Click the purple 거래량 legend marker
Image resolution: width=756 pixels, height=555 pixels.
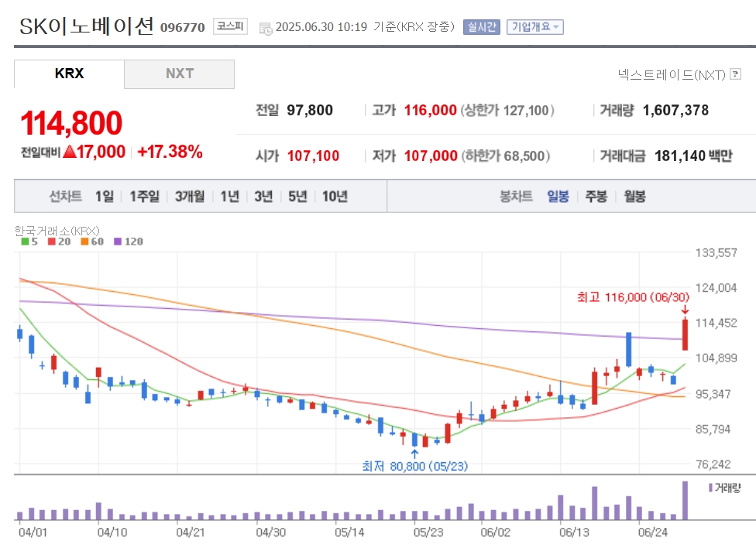(x=710, y=488)
